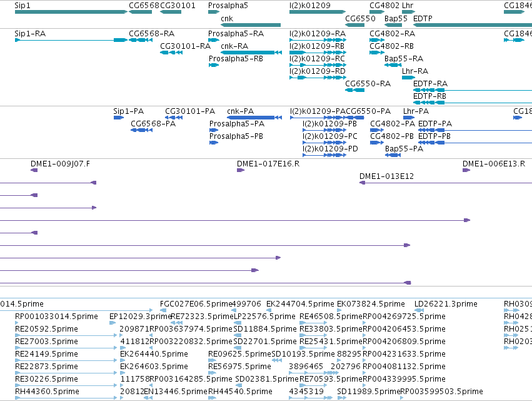532x401 pixels.
Task: Select the EK244704.5prime EST
Action: [269, 310]
